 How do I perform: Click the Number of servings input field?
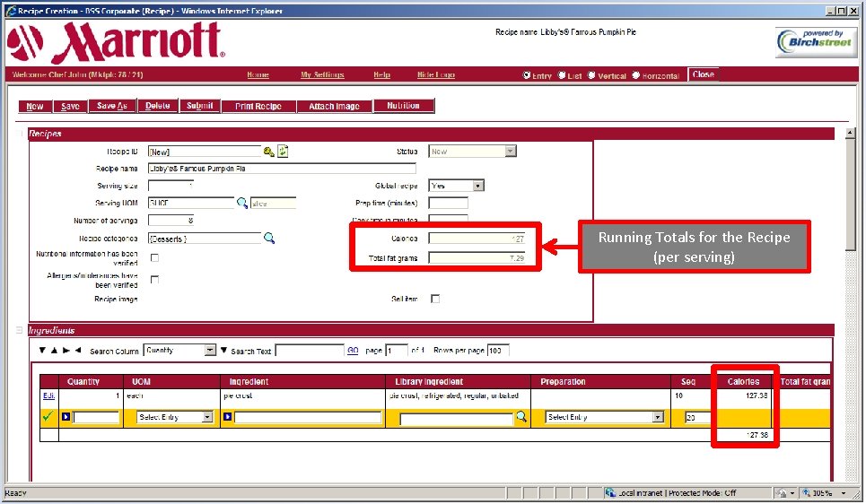click(x=171, y=221)
